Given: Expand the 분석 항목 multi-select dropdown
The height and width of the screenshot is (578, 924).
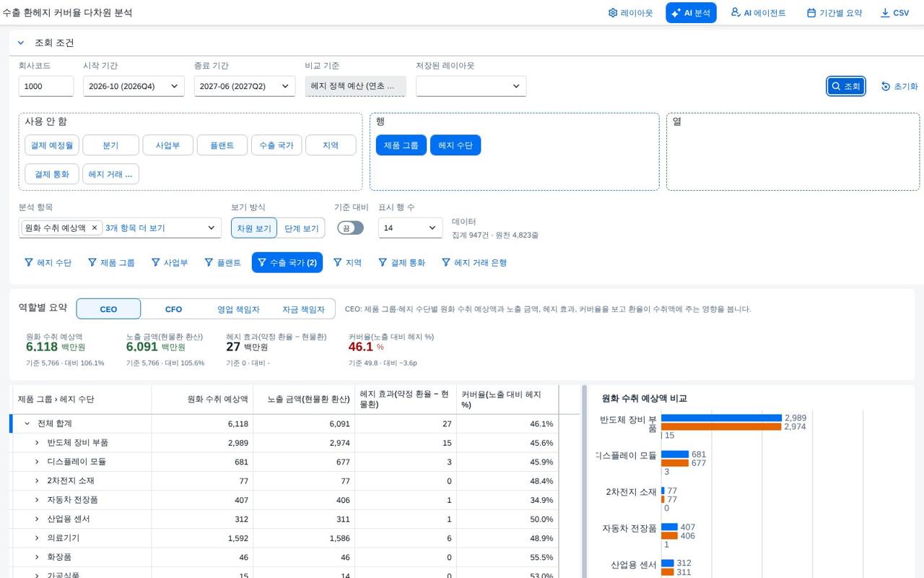Looking at the screenshot, I should [x=212, y=228].
